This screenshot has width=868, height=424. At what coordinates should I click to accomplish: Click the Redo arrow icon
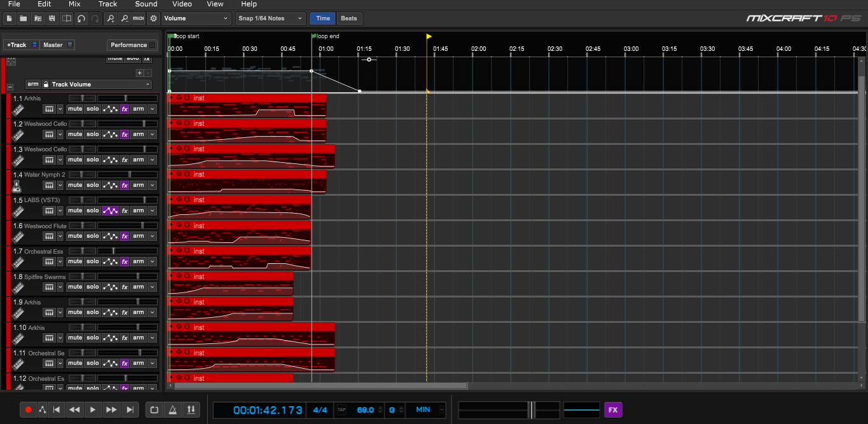point(95,18)
